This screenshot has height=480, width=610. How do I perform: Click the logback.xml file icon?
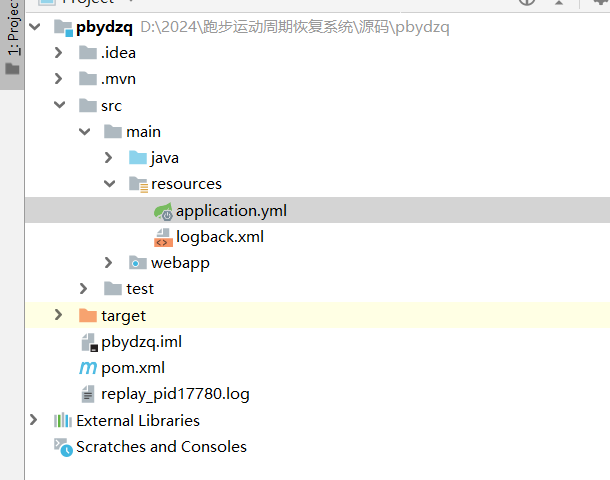pyautogui.click(x=163, y=237)
